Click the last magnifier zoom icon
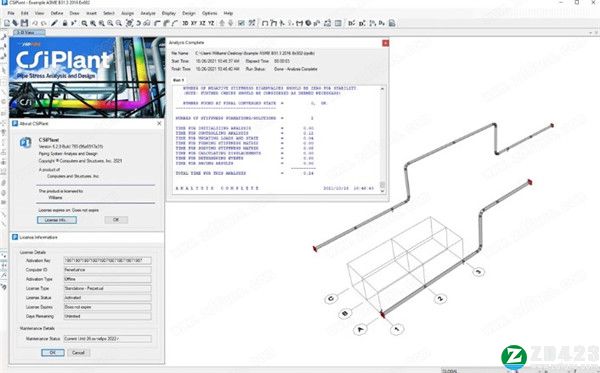 (x=119, y=23)
